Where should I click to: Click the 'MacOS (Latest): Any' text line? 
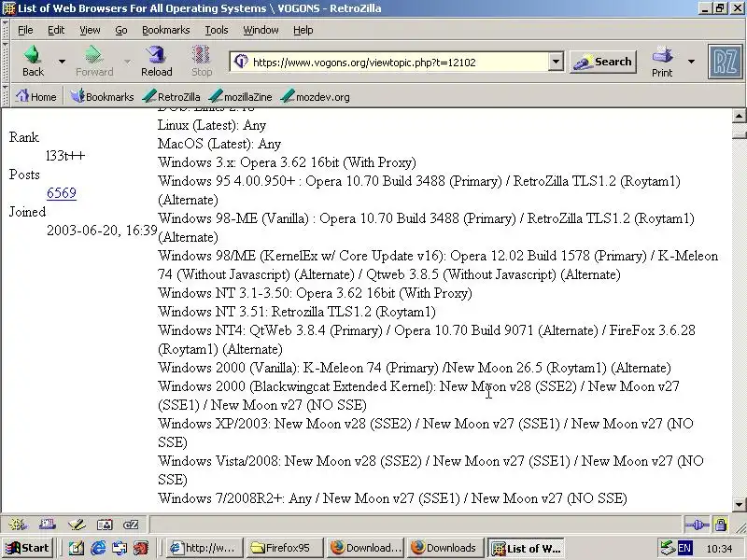(219, 144)
